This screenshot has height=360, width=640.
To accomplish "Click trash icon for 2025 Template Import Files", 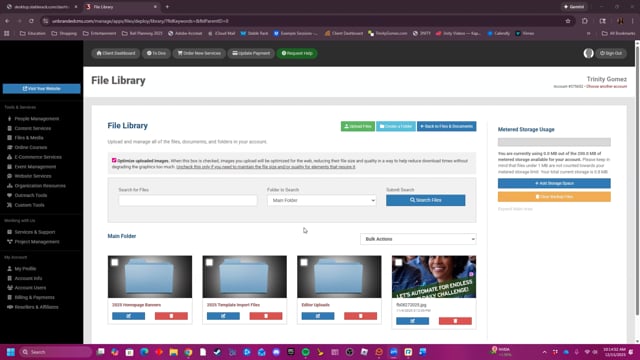I will (266, 316).
